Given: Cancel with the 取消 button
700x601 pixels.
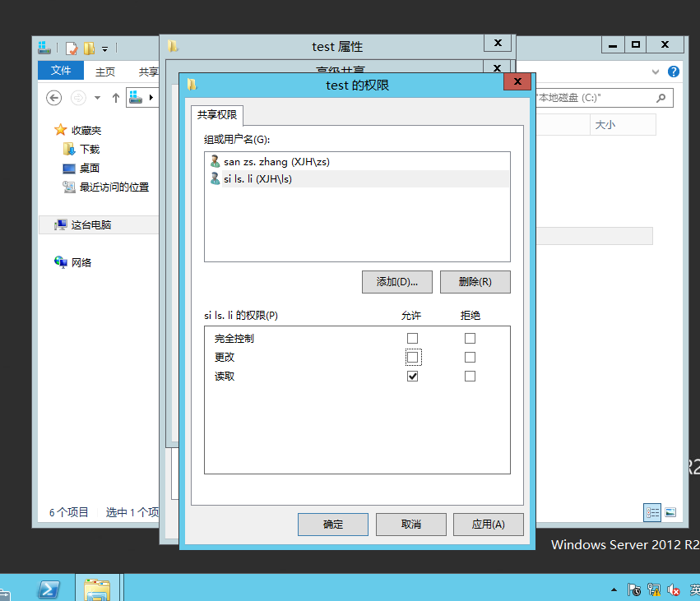Looking at the screenshot, I should 411,525.
